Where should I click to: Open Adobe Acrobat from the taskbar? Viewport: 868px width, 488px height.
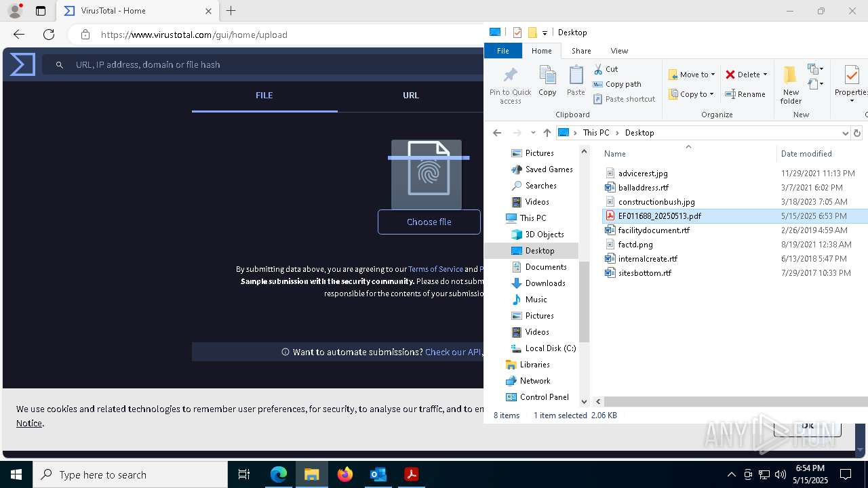[412, 474]
